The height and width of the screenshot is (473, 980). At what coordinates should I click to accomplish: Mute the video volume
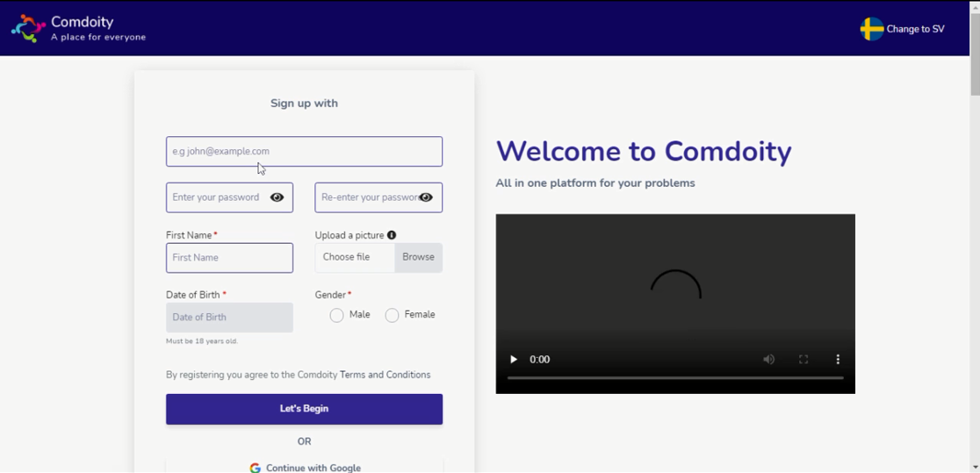pyautogui.click(x=768, y=359)
